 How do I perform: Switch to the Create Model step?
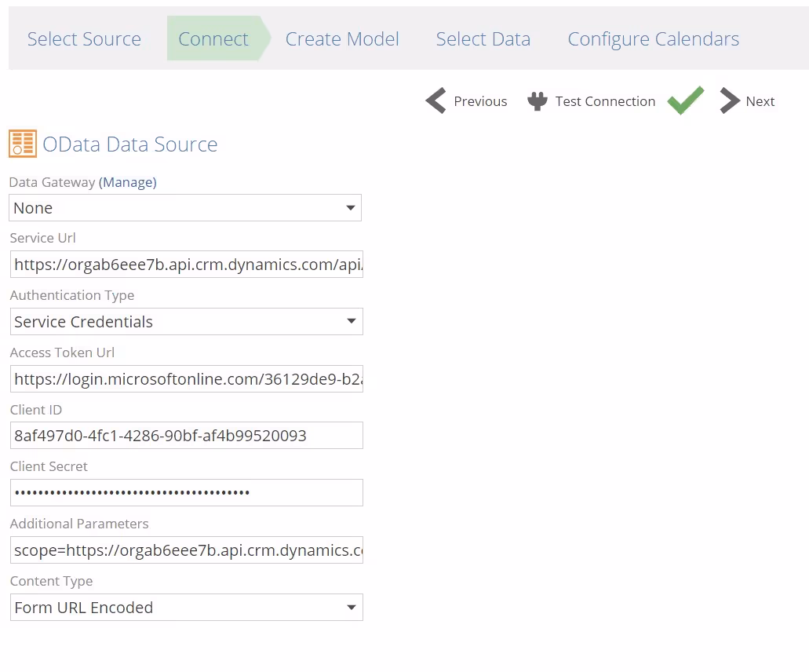(342, 39)
